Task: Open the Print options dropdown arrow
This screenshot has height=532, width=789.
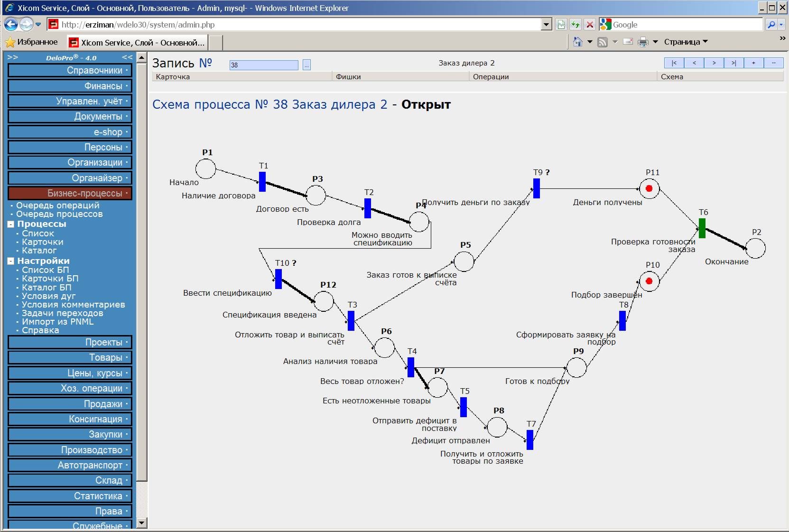Action: [x=655, y=42]
